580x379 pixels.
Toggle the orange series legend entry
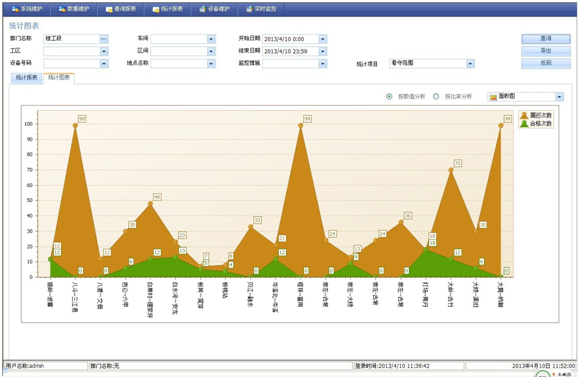536,115
